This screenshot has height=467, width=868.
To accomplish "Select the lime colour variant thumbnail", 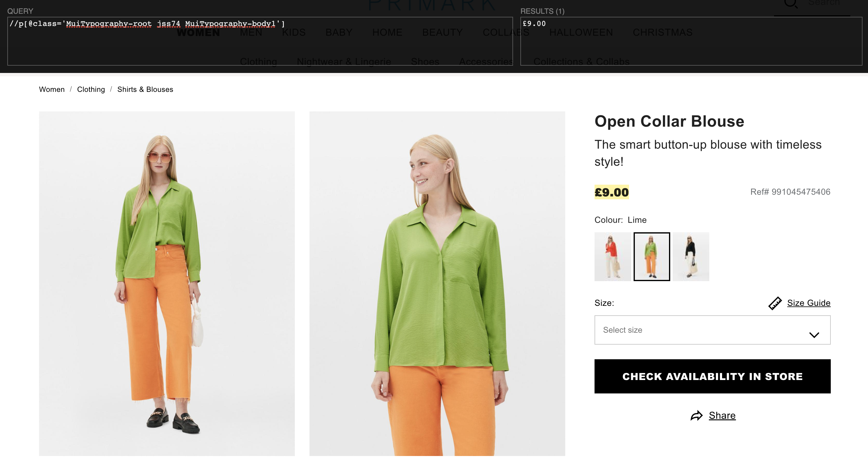I will pyautogui.click(x=651, y=256).
